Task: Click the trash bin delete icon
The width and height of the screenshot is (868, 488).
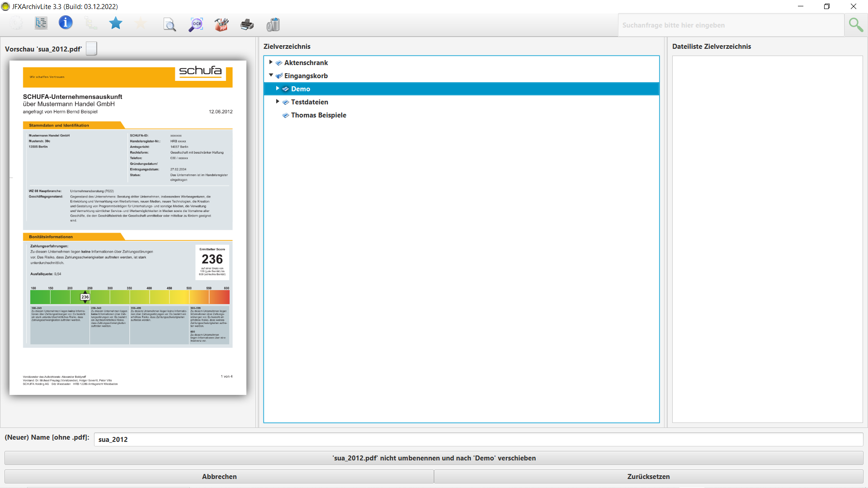Action: [x=273, y=24]
